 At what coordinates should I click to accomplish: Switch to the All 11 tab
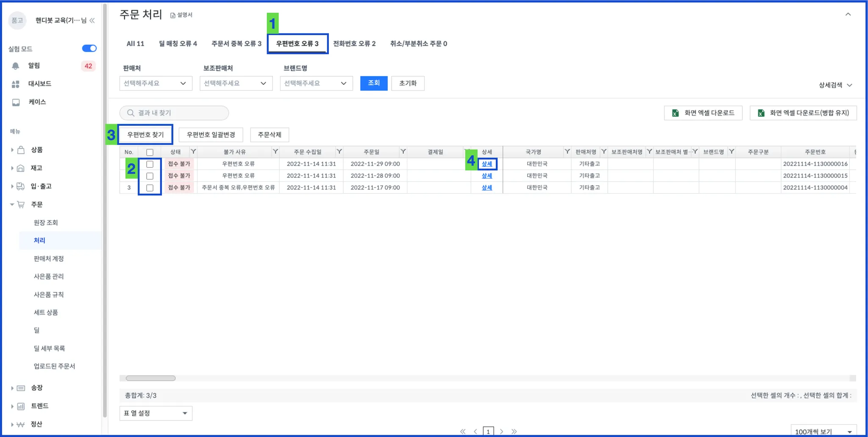coord(135,44)
